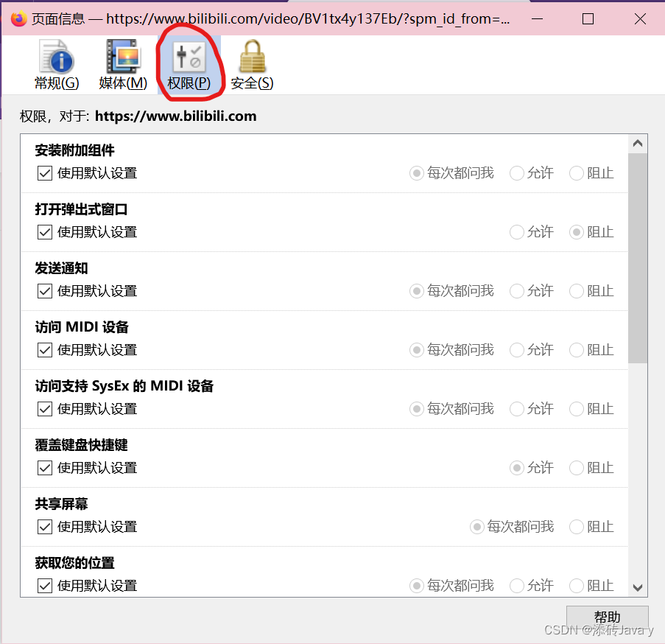665x644 pixels.
Task: Select 每次都问我 for 共享屏幕
Action: [x=476, y=527]
